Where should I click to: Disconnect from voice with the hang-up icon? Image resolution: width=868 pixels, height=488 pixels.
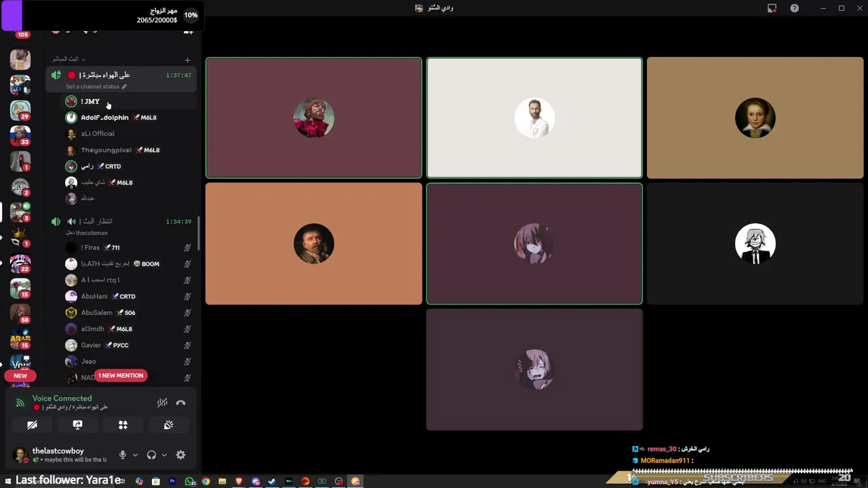180,403
